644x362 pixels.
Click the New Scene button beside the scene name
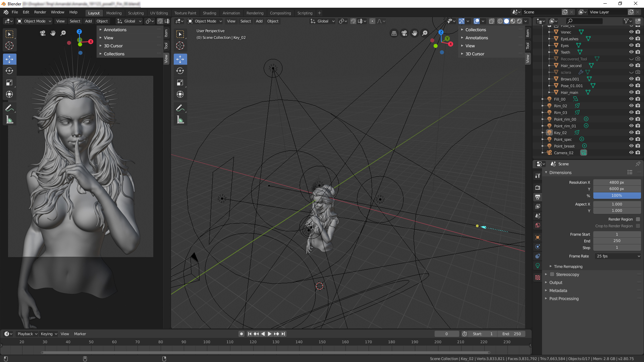point(565,12)
